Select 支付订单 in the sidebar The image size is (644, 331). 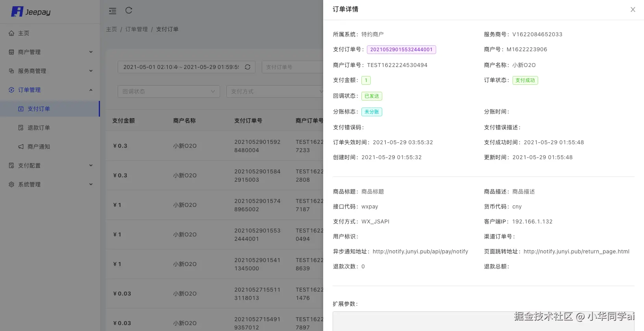[x=50, y=109]
